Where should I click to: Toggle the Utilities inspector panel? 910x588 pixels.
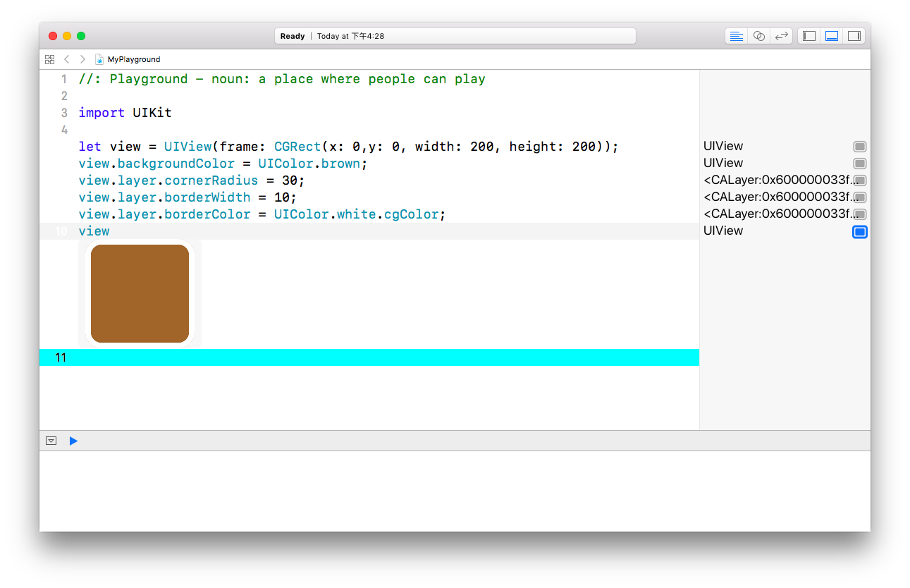(854, 36)
